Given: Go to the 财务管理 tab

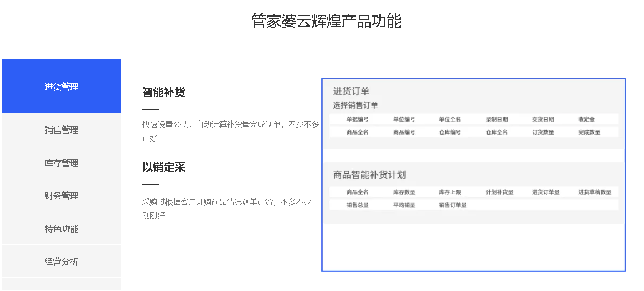Looking at the screenshot, I should pyautogui.click(x=62, y=196).
